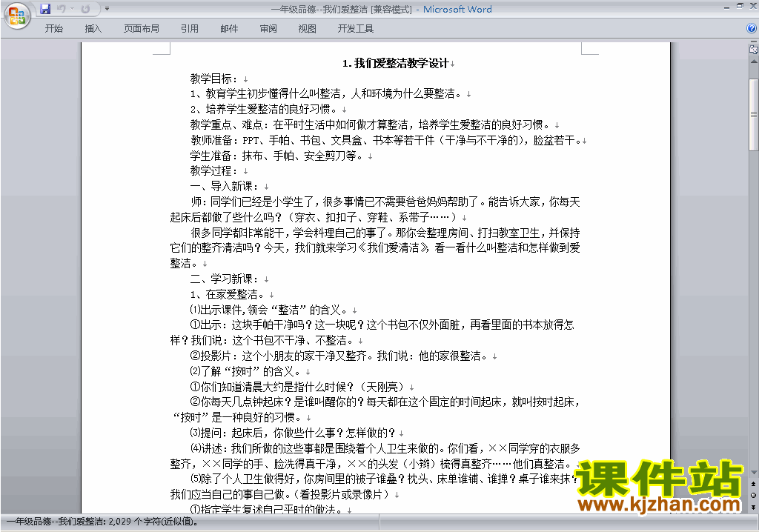The width and height of the screenshot is (759, 532).
Task: Click the Undo arrow in quick access toolbar
Action: (x=61, y=9)
